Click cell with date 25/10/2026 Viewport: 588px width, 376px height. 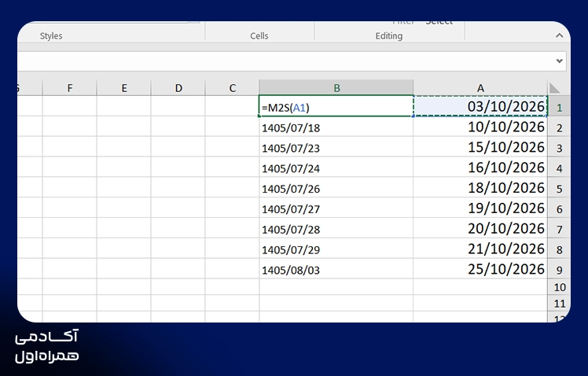480,269
